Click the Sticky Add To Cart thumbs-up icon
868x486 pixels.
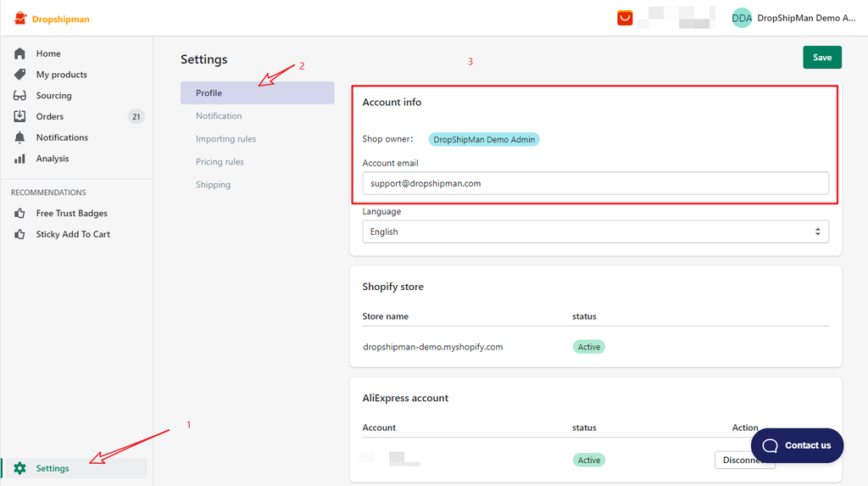[x=20, y=234]
